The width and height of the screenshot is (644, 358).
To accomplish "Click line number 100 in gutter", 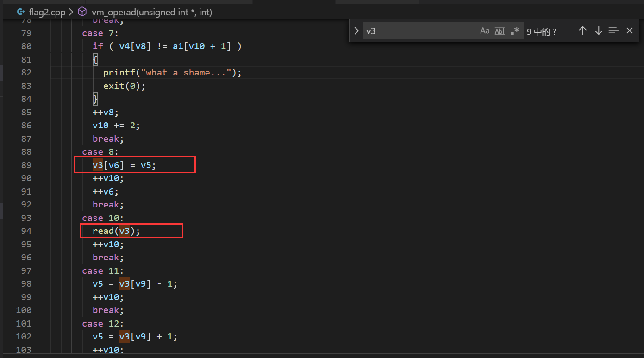I will click(x=24, y=310).
